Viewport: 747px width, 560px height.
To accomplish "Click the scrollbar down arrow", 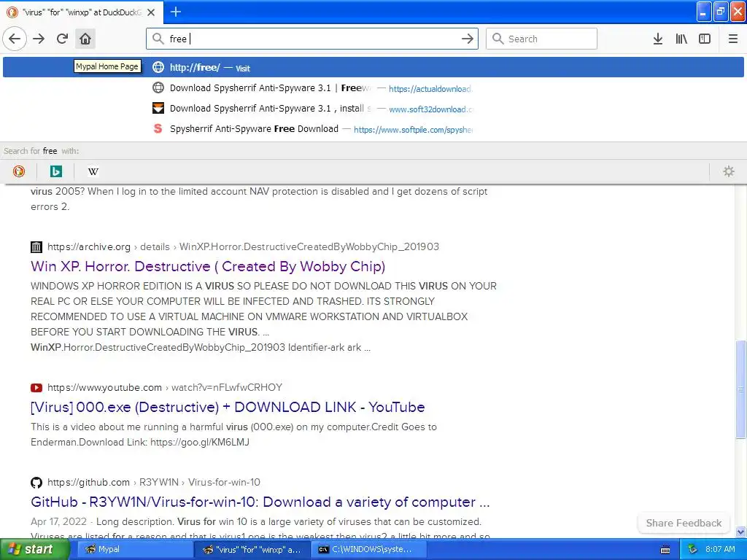I will click(x=741, y=532).
